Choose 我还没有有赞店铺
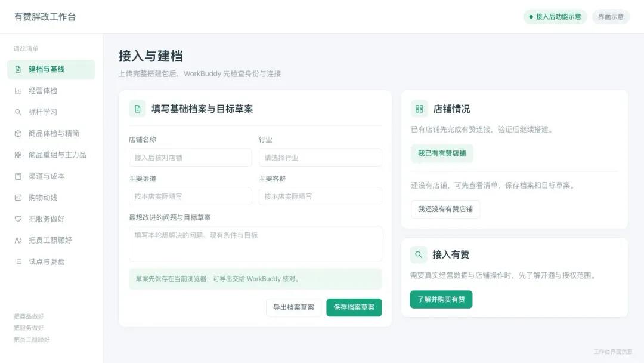The image size is (644, 363). [445, 209]
